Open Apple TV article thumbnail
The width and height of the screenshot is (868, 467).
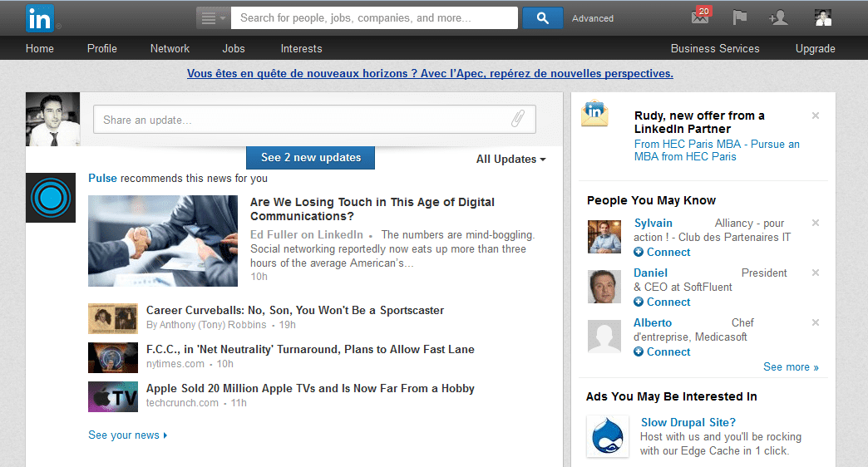(113, 396)
